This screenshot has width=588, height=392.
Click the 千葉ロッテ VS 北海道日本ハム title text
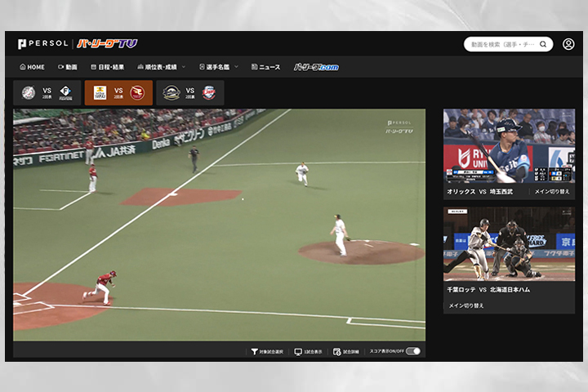coord(488,289)
